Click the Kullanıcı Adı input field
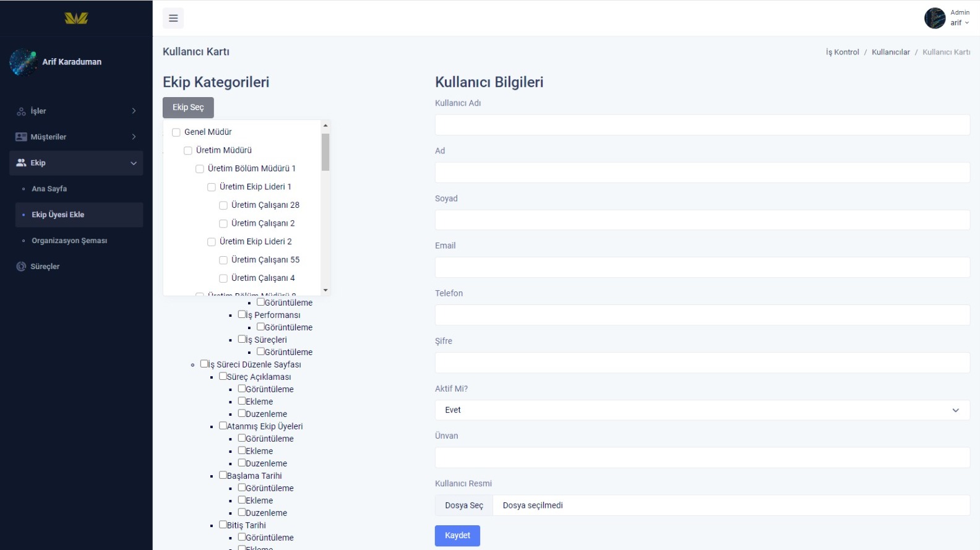Screen dimensions: 980x550 pos(702,125)
